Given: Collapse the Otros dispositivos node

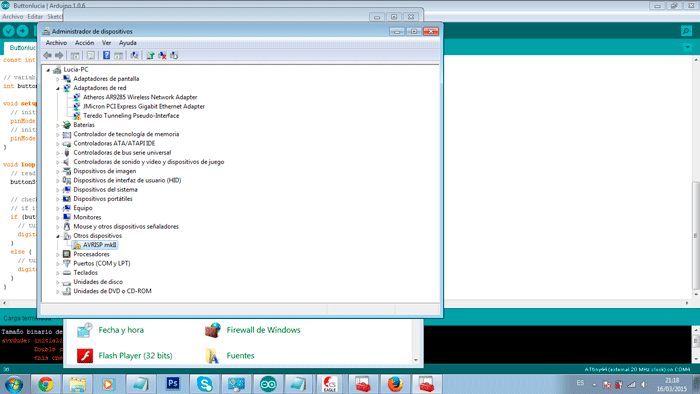Looking at the screenshot, I should [x=58, y=236].
